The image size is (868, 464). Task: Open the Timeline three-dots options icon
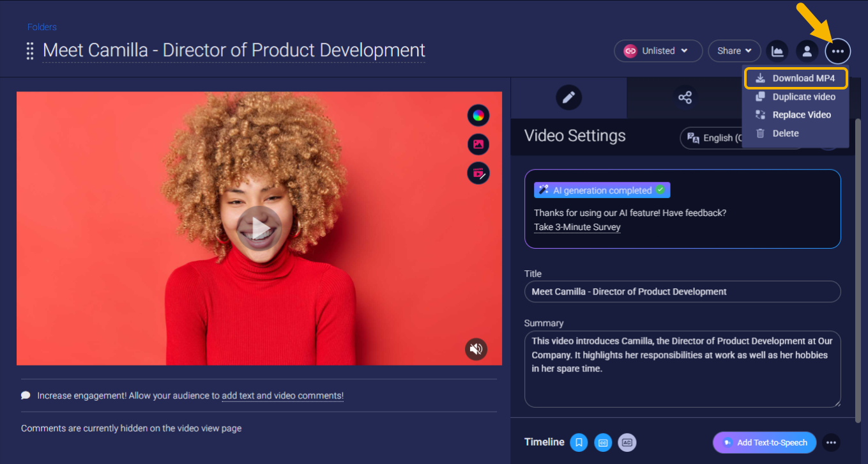coord(830,442)
